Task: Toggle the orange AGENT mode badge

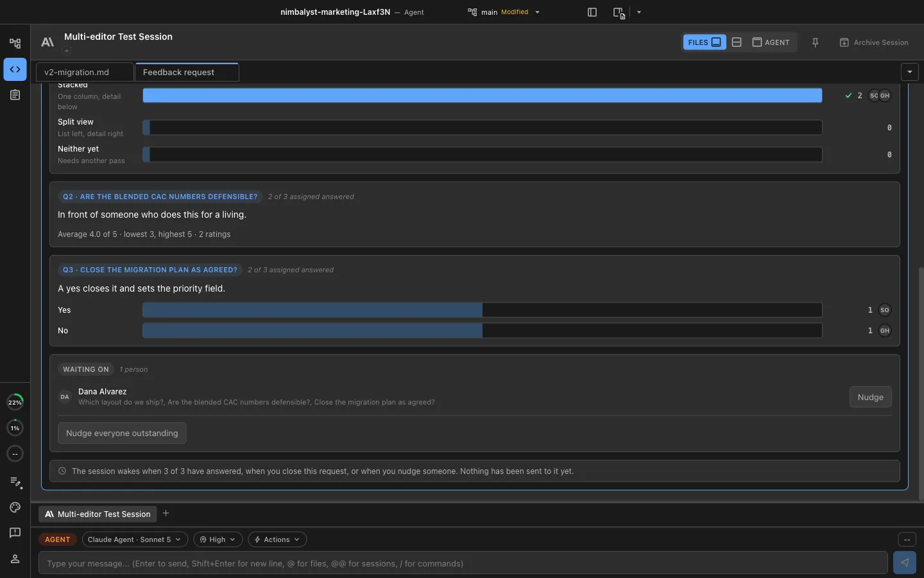Action: click(58, 539)
